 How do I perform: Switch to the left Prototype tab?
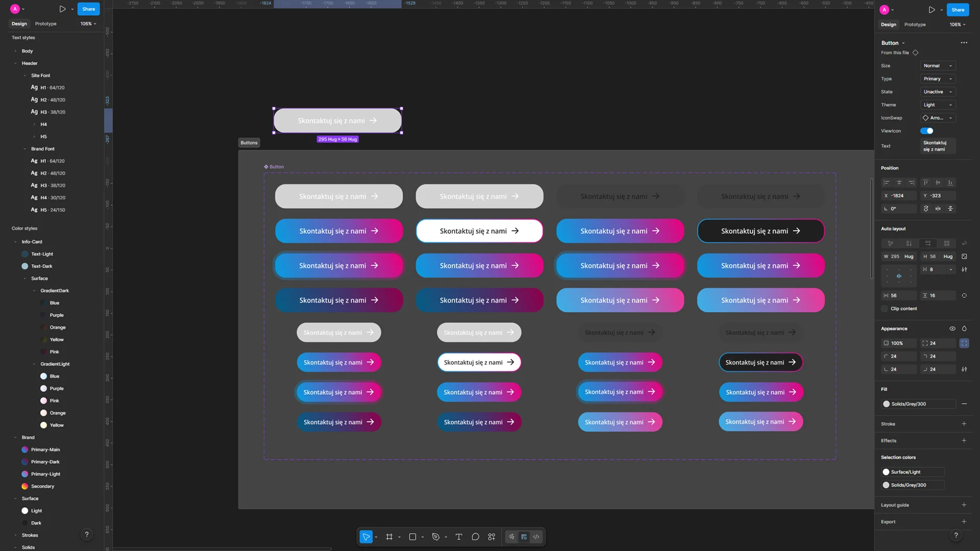coord(45,24)
